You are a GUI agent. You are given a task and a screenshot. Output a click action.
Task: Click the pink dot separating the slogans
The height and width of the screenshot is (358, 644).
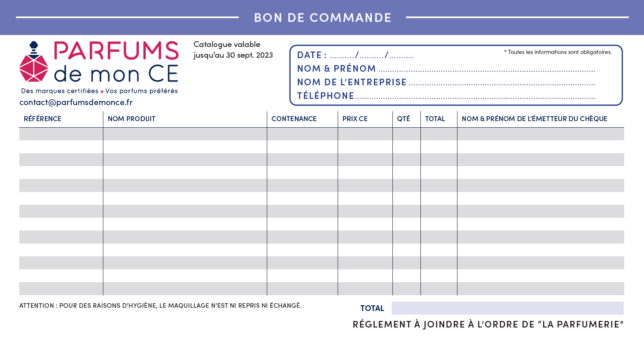tap(102, 91)
